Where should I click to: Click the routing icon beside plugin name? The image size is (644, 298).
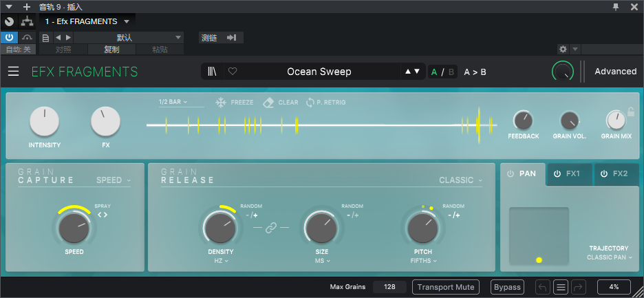(28, 21)
